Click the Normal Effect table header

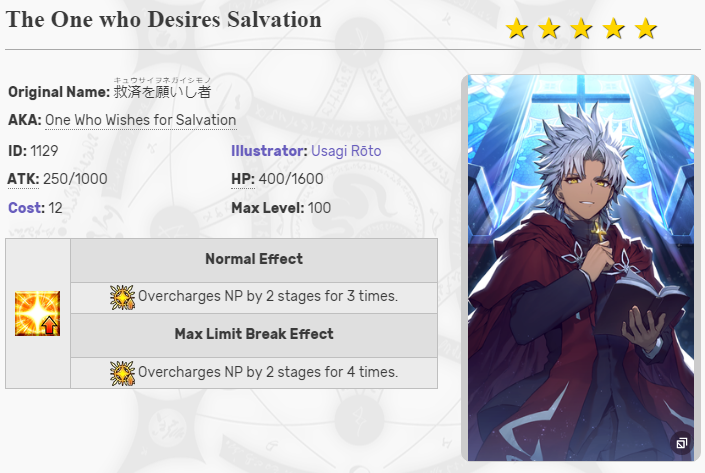[x=254, y=260]
